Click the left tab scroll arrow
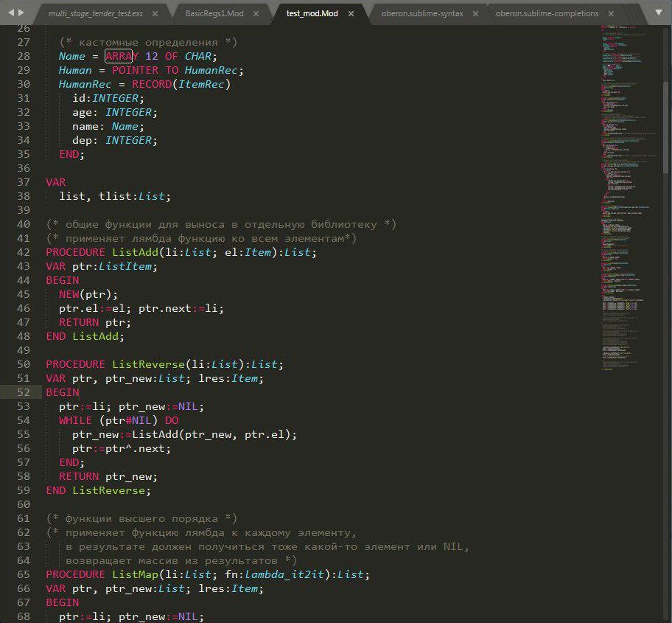672x623 pixels. pyautogui.click(x=10, y=13)
